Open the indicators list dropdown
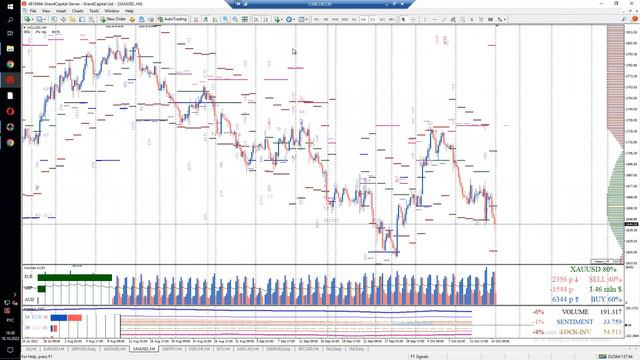This screenshot has height=360, width=640. click(278, 19)
